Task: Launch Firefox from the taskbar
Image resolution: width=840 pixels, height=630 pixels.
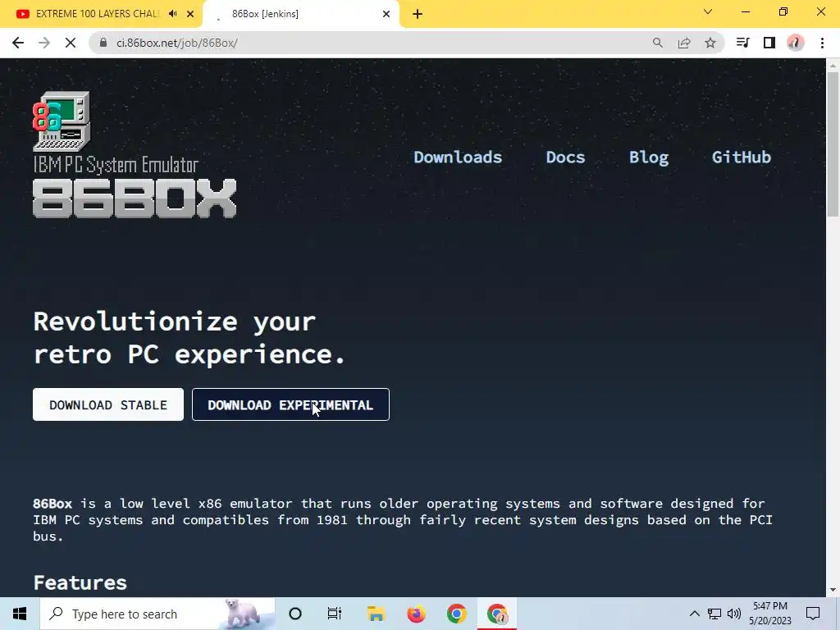Action: coord(416,614)
